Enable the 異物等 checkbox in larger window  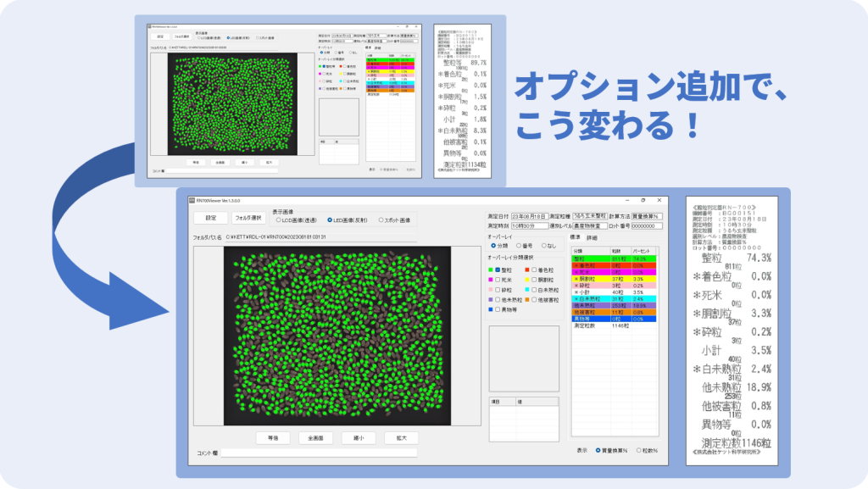pos(498,309)
